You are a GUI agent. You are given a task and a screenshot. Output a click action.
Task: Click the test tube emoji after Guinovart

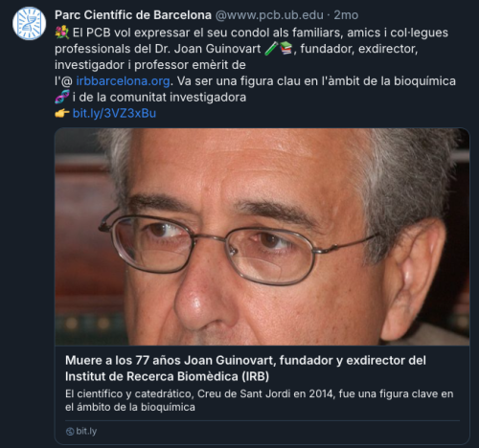271,49
